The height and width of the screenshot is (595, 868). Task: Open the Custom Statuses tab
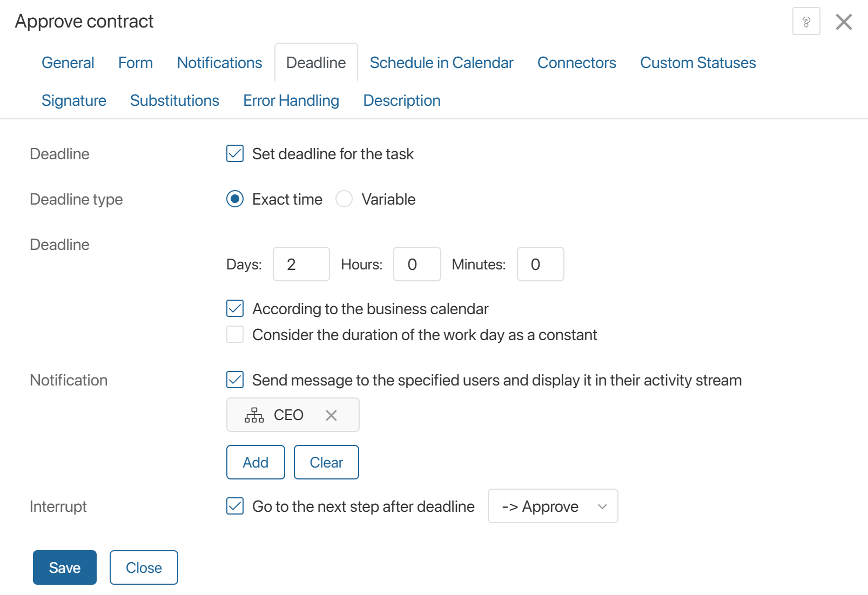click(x=698, y=63)
